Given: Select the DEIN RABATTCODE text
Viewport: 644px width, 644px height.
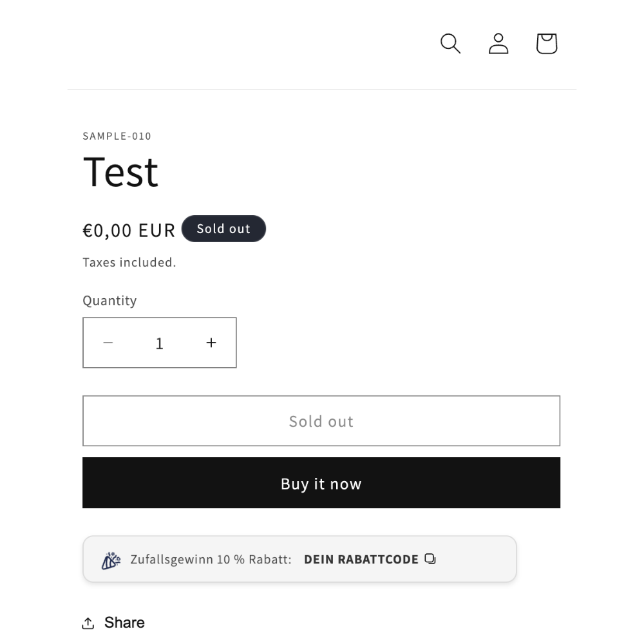Looking at the screenshot, I should 361,560.
